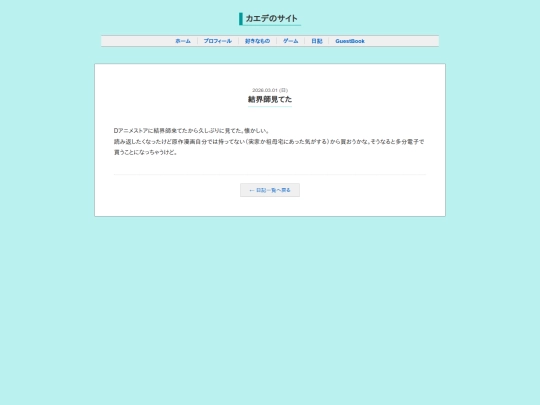Open the ホーム navigation link
Viewport: 540px width, 405px height.
[183, 41]
